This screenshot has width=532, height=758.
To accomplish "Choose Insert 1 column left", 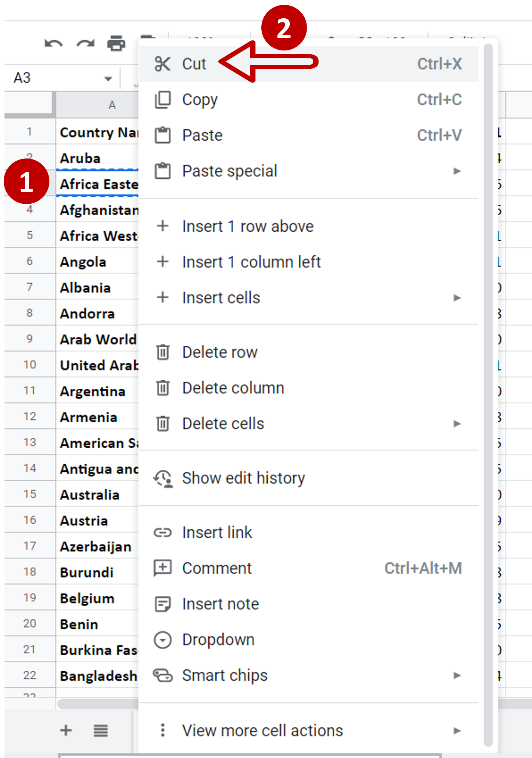I will tap(309, 262).
